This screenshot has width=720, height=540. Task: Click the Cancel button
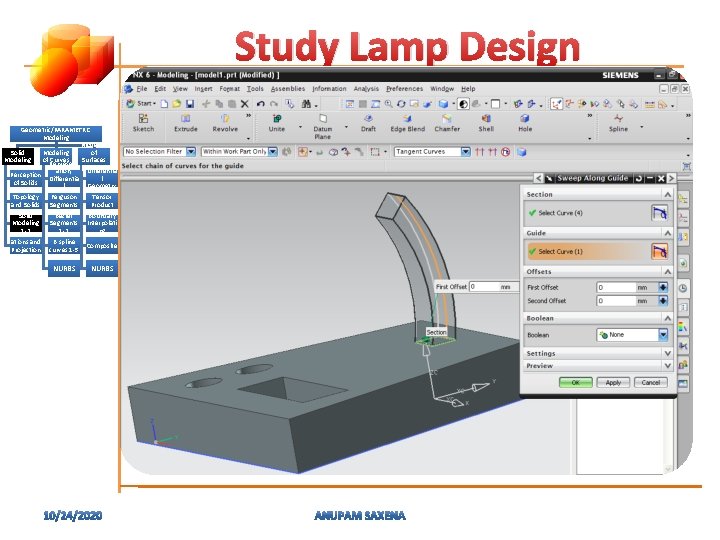click(x=651, y=382)
